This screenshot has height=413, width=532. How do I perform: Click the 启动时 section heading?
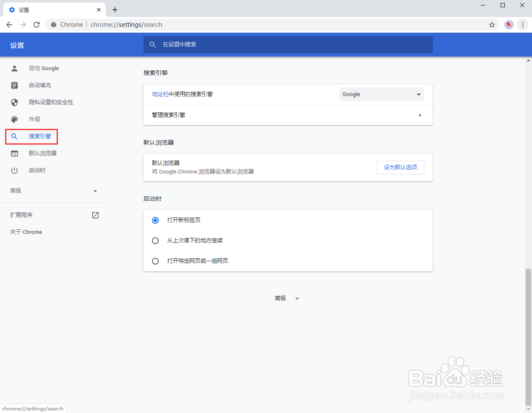(152, 199)
